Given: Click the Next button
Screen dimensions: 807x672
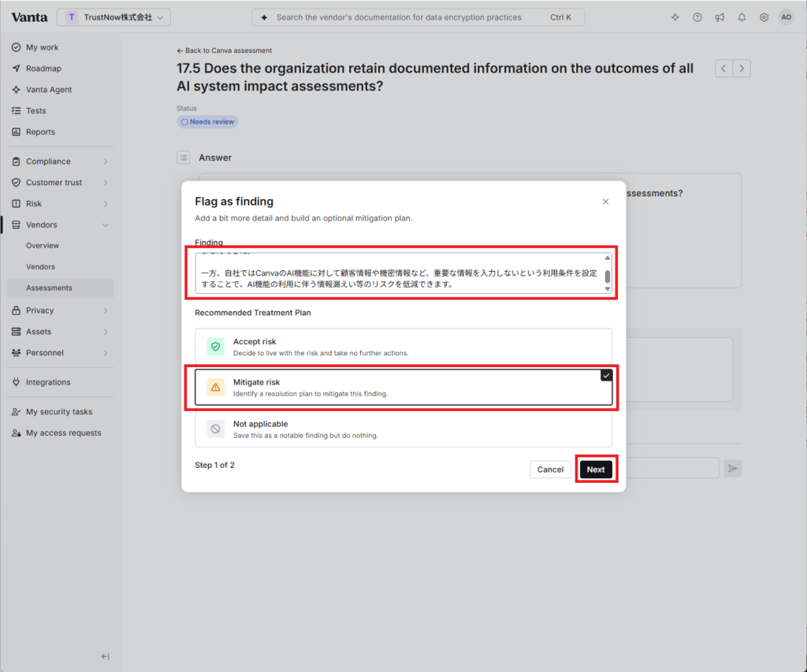Looking at the screenshot, I should (596, 470).
